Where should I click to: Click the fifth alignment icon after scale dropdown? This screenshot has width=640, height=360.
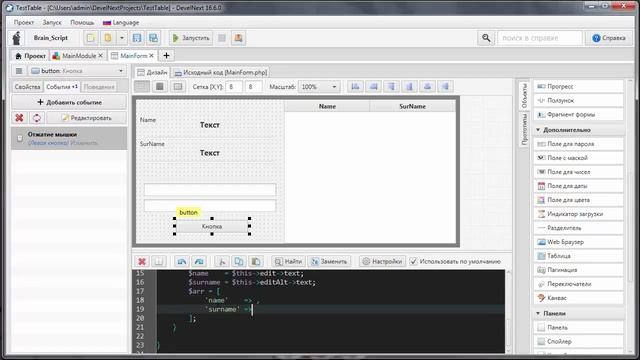point(427,87)
